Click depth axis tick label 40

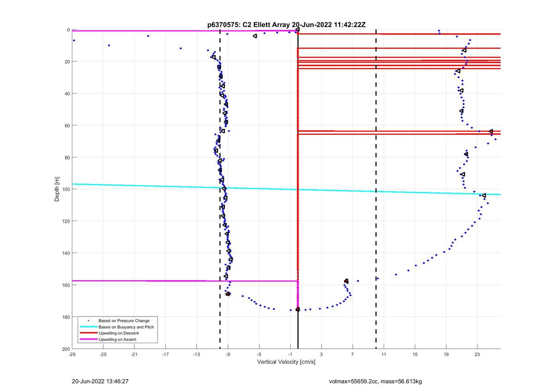pyautogui.click(x=67, y=94)
